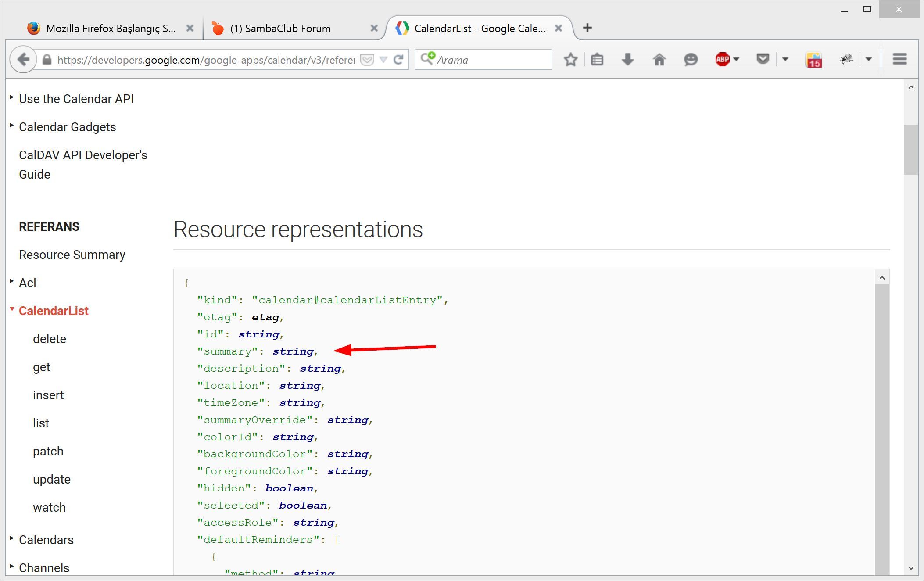Switch to SambaClub Forum tab
Screen dimensions: 924x581
(x=281, y=29)
